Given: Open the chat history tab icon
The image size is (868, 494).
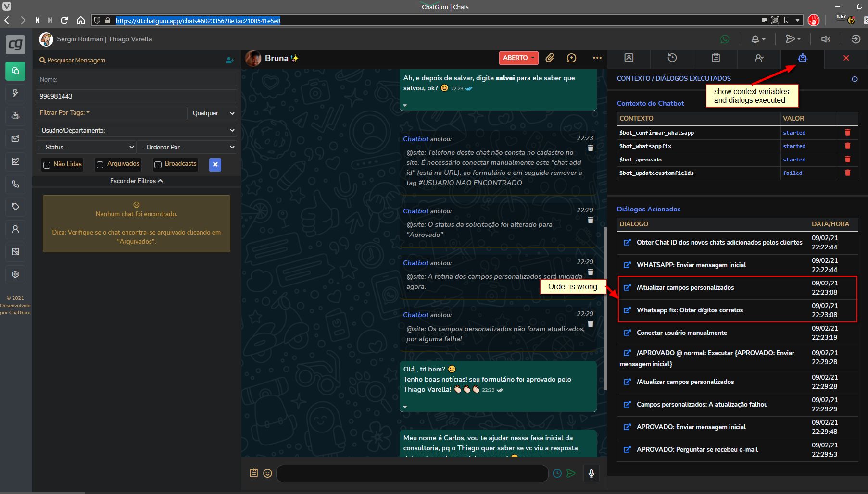Looking at the screenshot, I should pyautogui.click(x=672, y=58).
